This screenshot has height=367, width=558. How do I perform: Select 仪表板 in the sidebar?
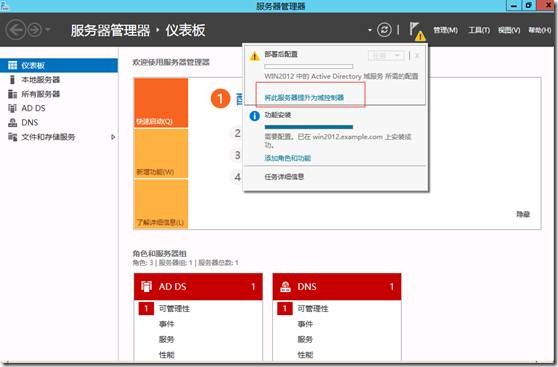point(59,65)
